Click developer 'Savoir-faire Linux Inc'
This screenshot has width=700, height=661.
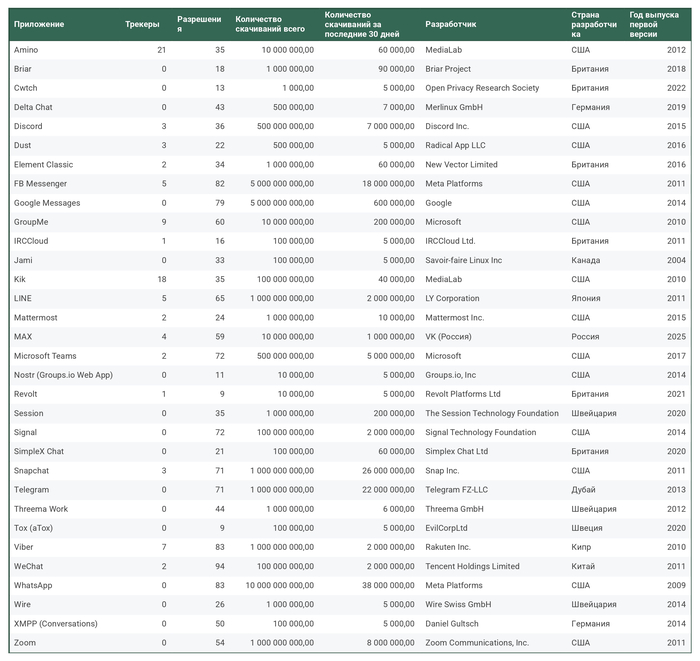point(463,260)
